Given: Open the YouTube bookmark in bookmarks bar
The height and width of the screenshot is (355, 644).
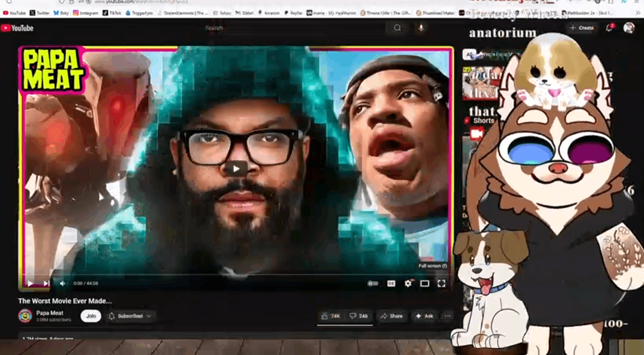Looking at the screenshot, I should pos(14,13).
